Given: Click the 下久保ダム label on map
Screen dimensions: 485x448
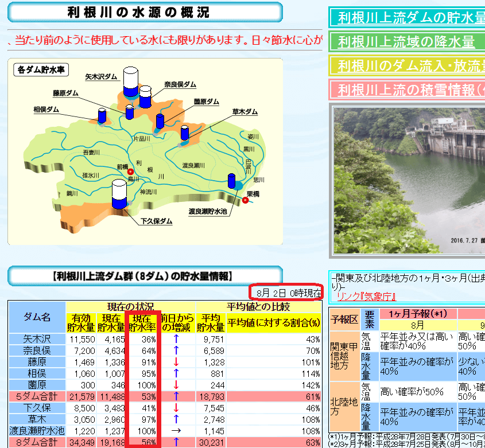Looking at the screenshot, I should pos(157,221).
